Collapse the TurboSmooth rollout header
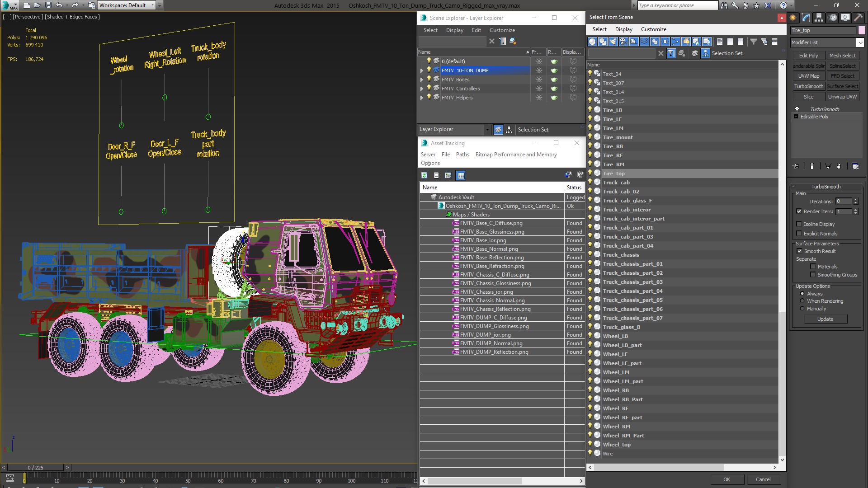868x488 pixels. 826,187
